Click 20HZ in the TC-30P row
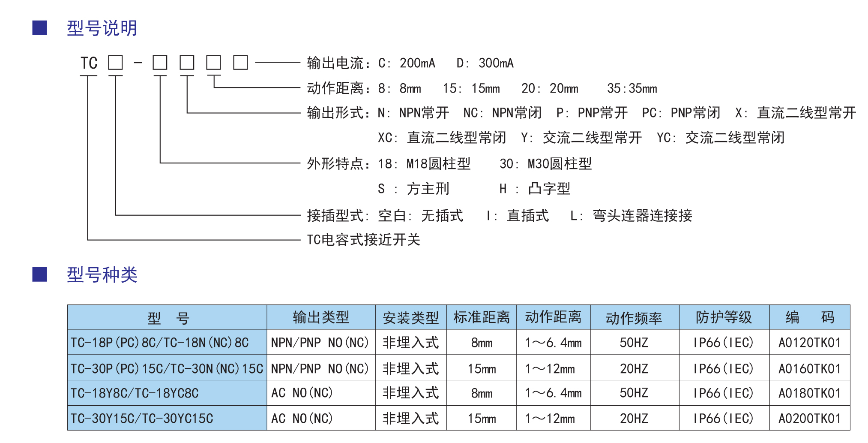Image resolution: width=868 pixels, height=443 pixels. click(634, 369)
